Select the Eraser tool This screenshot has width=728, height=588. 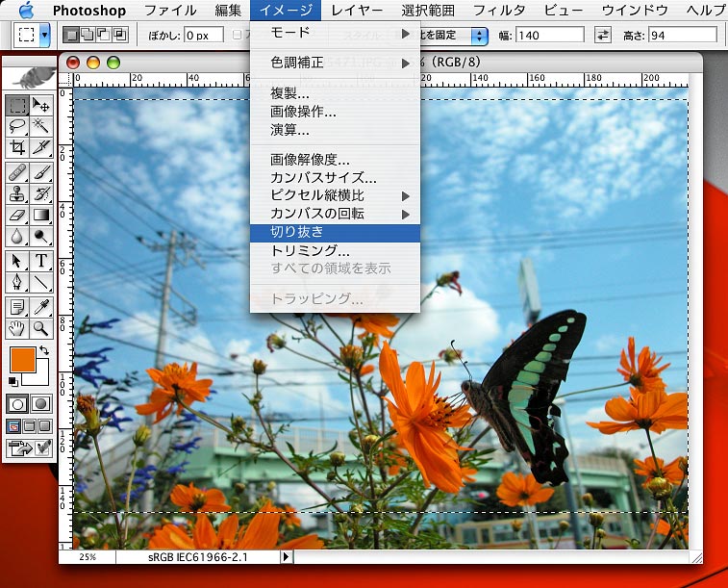(17, 215)
